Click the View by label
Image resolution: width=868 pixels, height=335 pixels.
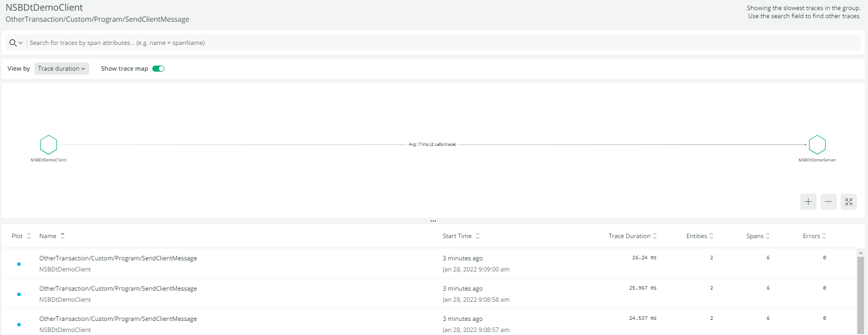click(x=19, y=69)
